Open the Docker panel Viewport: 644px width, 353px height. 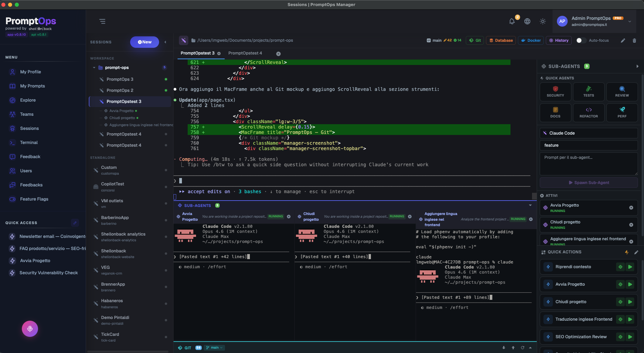pyautogui.click(x=530, y=40)
